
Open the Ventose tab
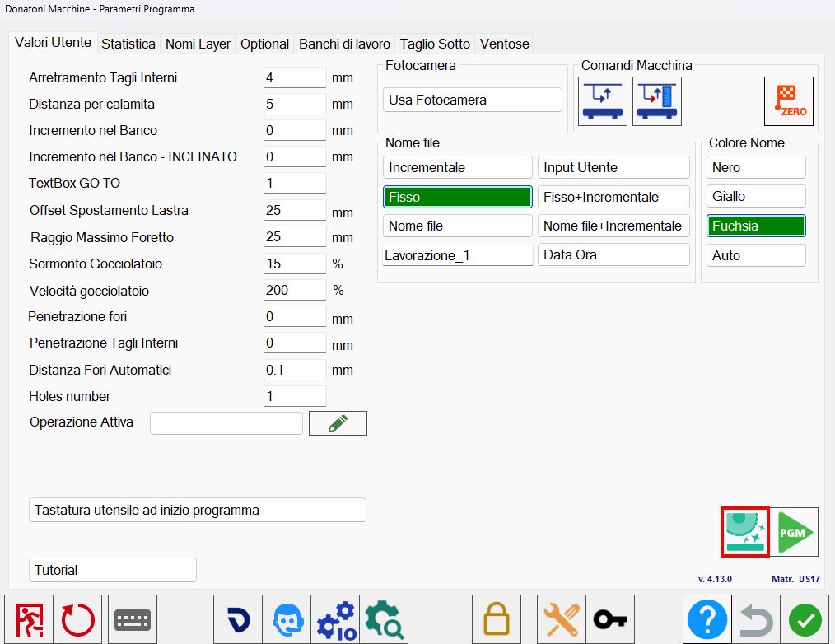click(505, 44)
